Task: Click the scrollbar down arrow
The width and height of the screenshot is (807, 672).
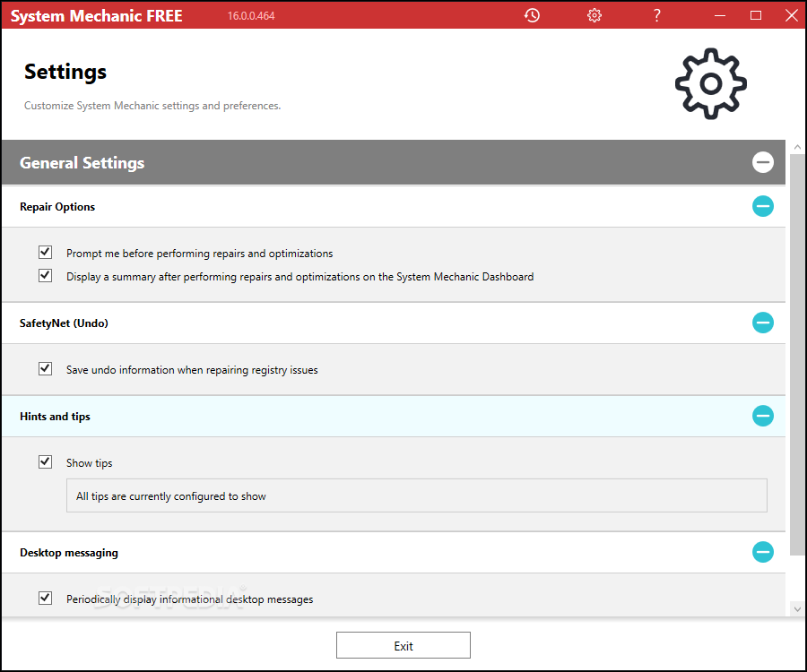Action: pyautogui.click(x=797, y=609)
